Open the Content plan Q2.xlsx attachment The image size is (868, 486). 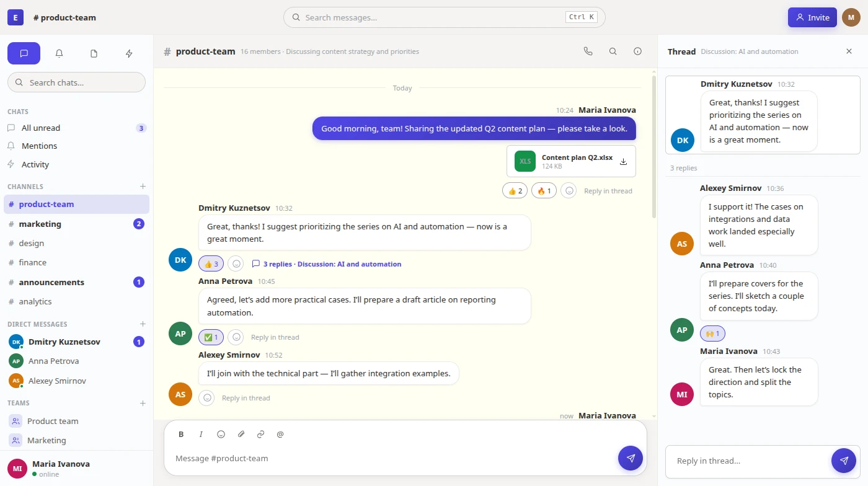571,161
